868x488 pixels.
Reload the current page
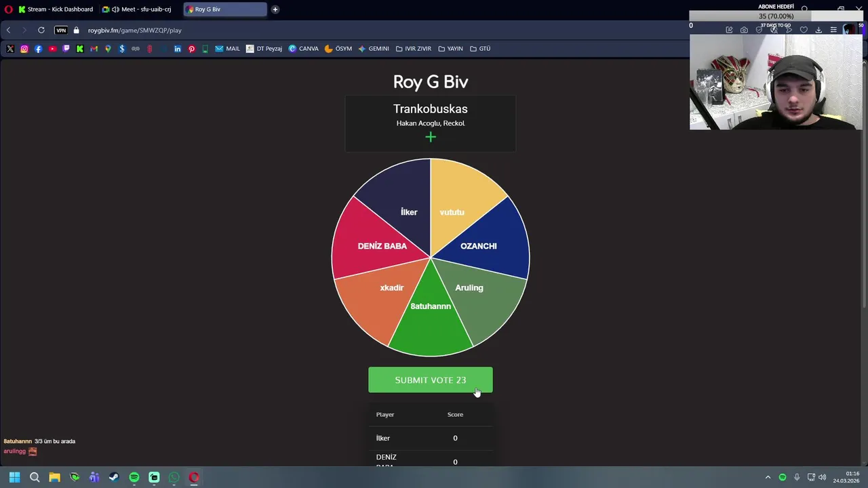[41, 30]
